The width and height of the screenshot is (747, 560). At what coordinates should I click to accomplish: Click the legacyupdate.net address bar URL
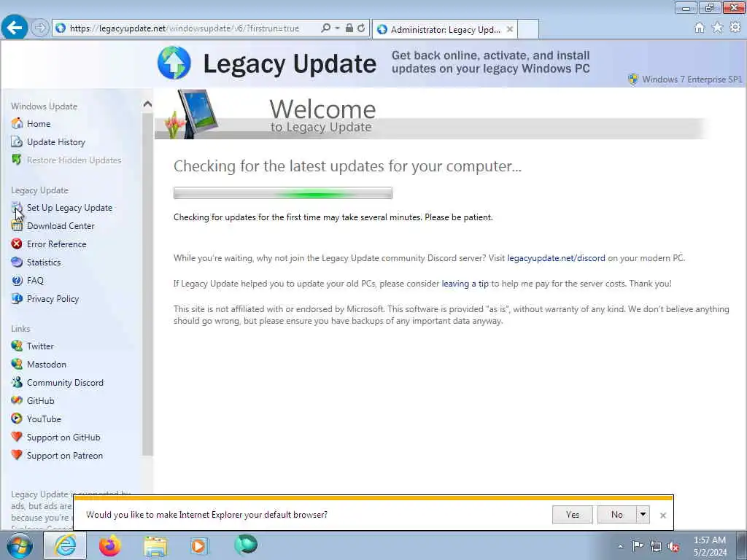pos(185,28)
